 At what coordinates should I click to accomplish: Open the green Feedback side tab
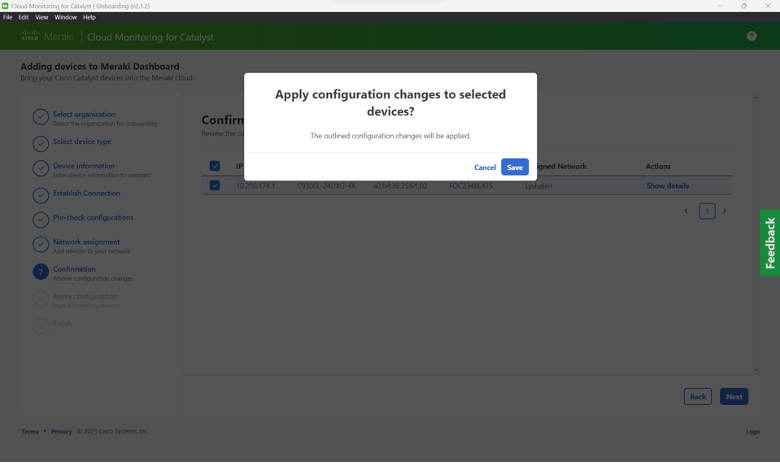click(x=769, y=243)
